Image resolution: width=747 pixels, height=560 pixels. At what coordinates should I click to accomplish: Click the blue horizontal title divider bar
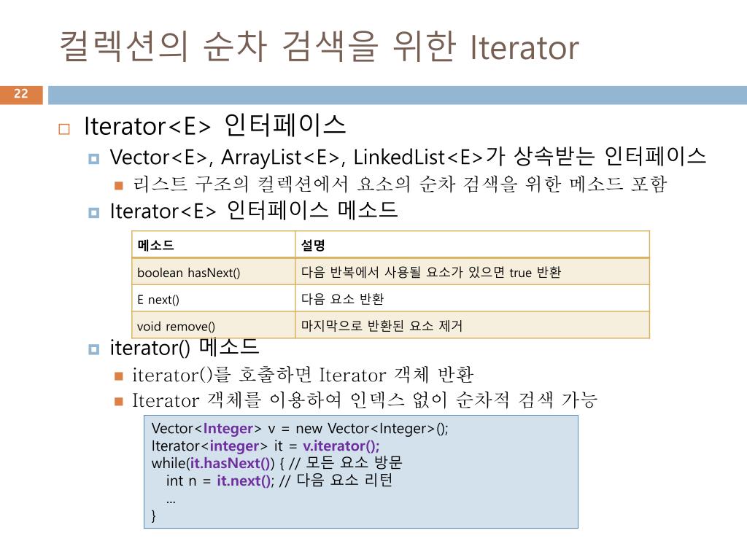click(398, 95)
